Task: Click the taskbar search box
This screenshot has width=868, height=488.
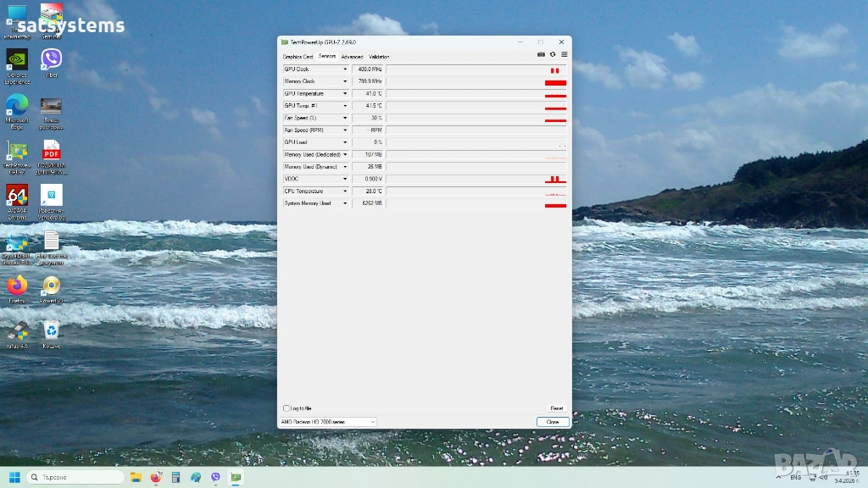Action: (x=76, y=477)
